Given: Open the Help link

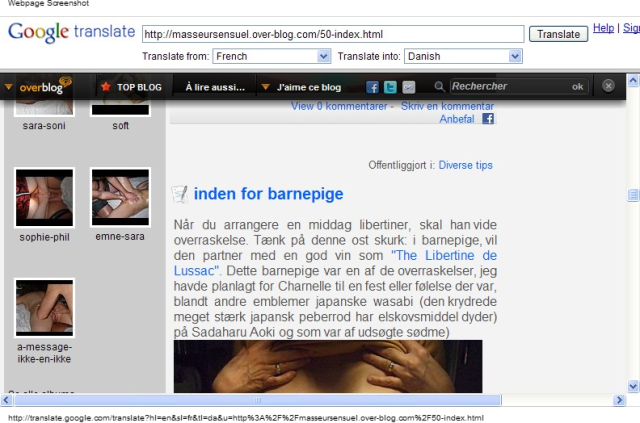Looking at the screenshot, I should (603, 28).
